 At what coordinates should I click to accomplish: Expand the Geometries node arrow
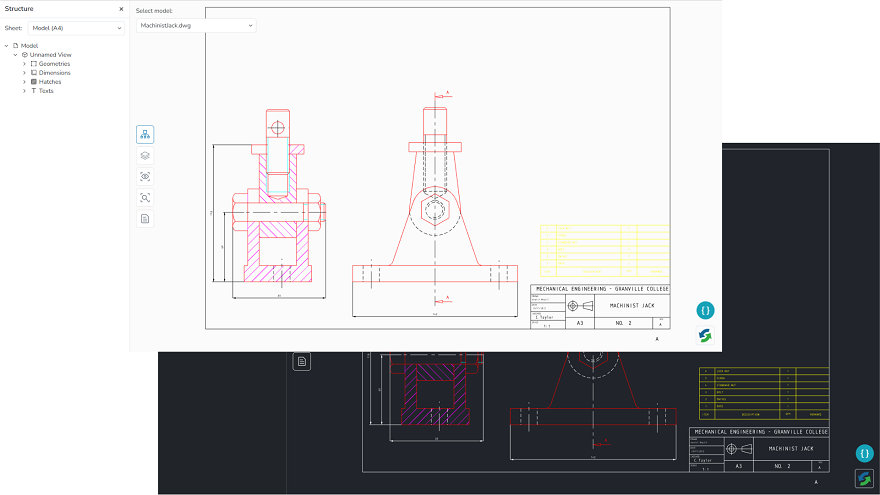pos(24,64)
